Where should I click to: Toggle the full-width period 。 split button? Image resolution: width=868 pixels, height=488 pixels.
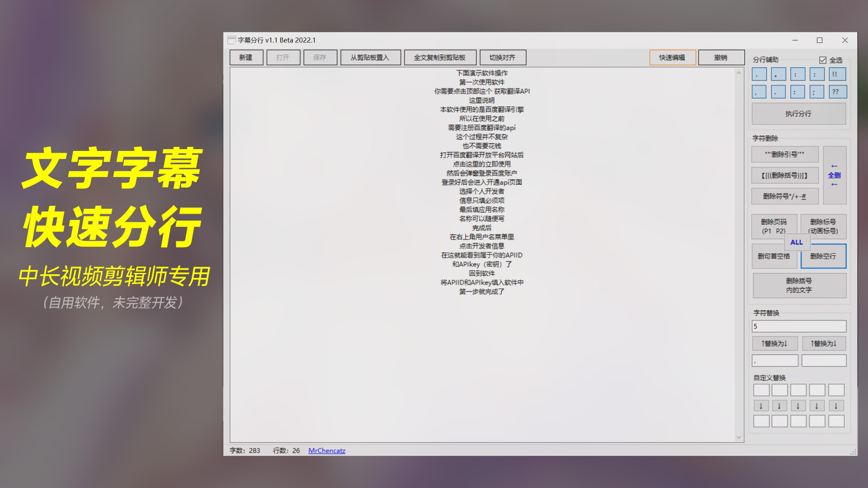778,74
